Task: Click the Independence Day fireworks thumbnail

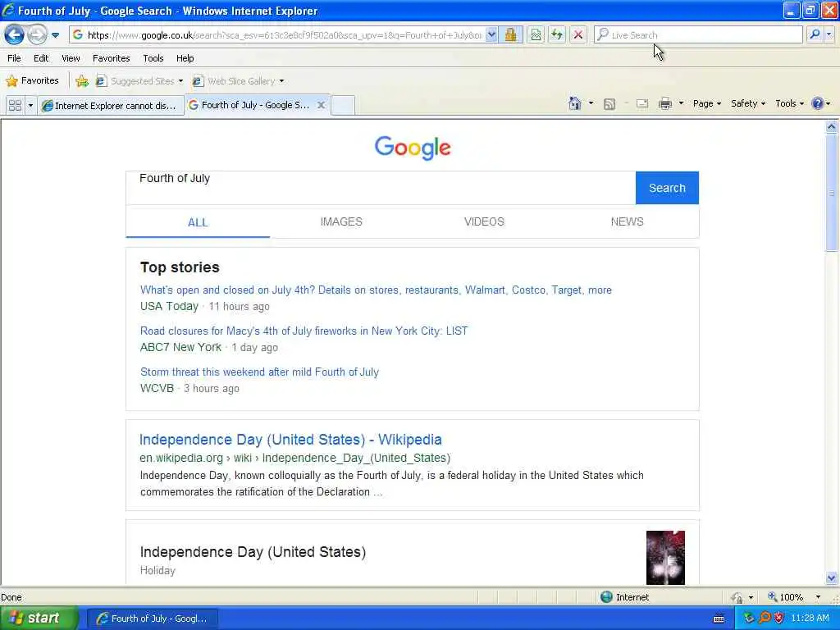Action: point(665,557)
